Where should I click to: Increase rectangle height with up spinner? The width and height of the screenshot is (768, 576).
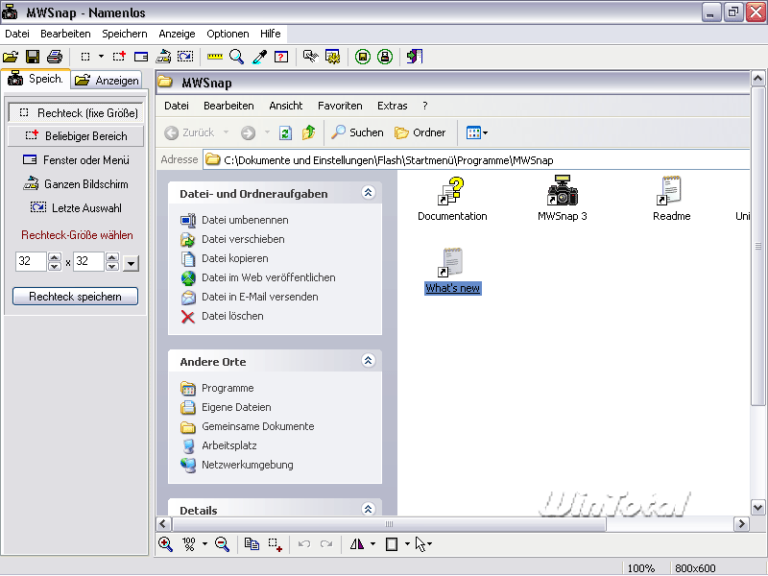(112, 257)
